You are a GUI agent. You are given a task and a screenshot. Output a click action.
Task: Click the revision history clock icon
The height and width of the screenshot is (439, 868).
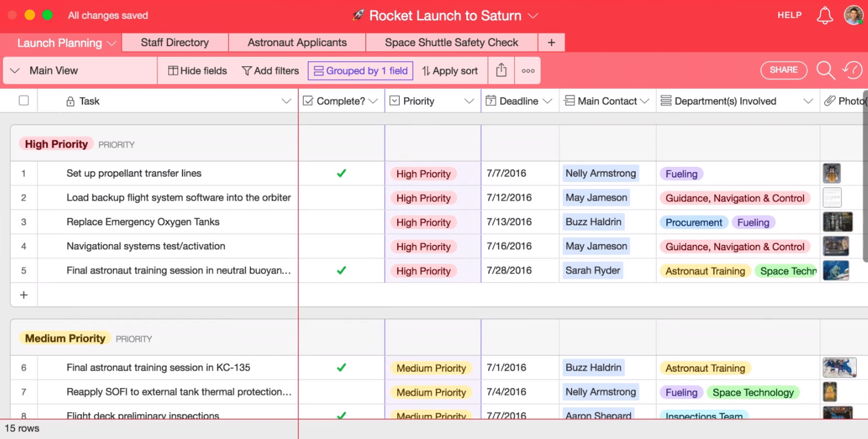[854, 70]
